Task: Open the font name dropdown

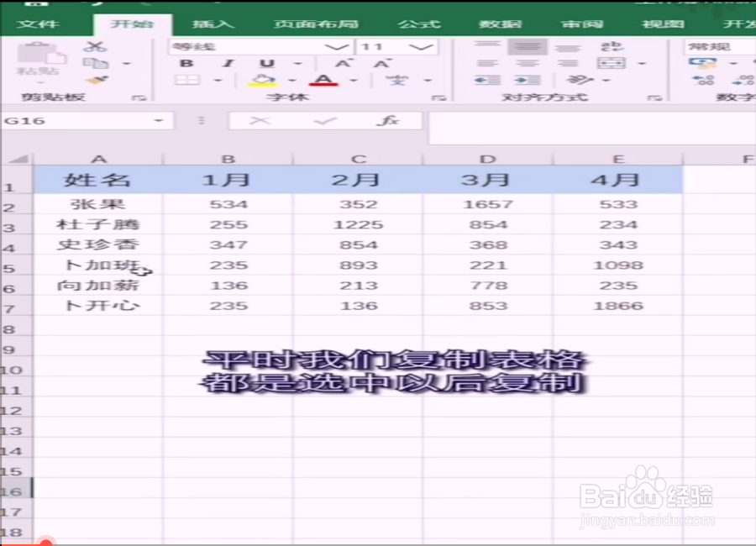Action: (x=336, y=47)
